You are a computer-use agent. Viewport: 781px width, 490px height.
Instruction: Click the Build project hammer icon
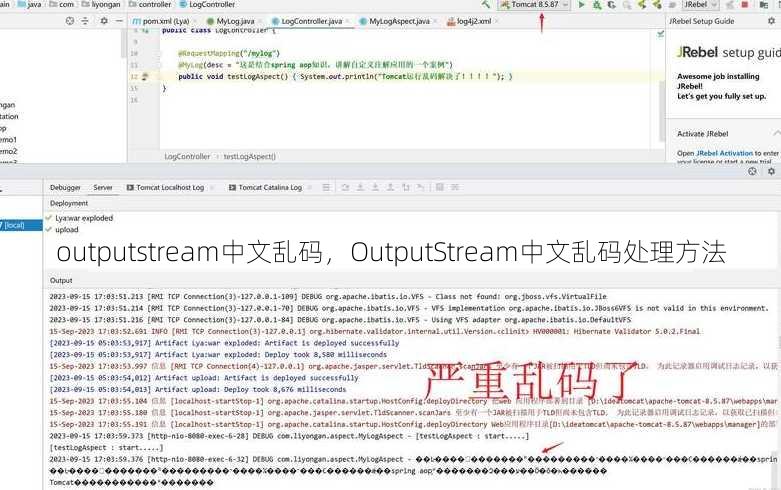[x=486, y=4]
